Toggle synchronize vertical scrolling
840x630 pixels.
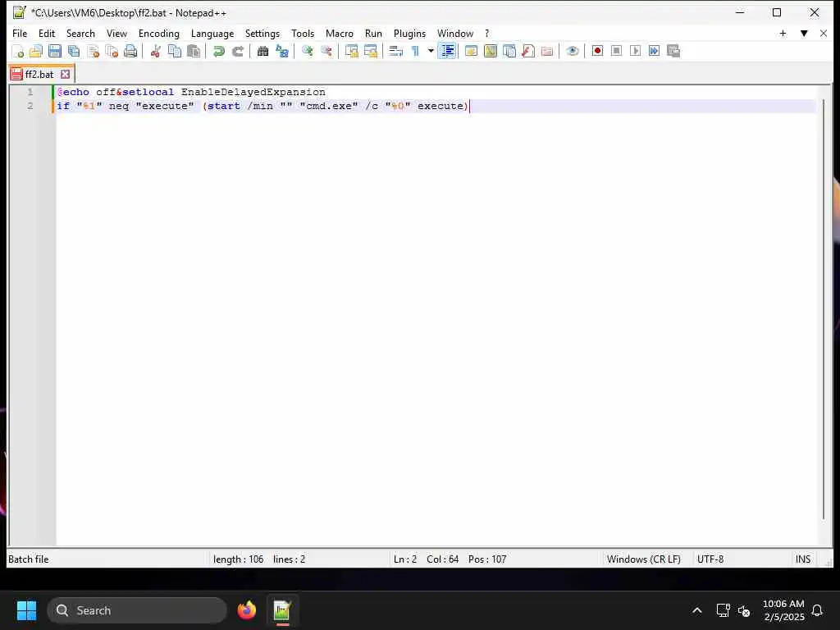pos(351,52)
